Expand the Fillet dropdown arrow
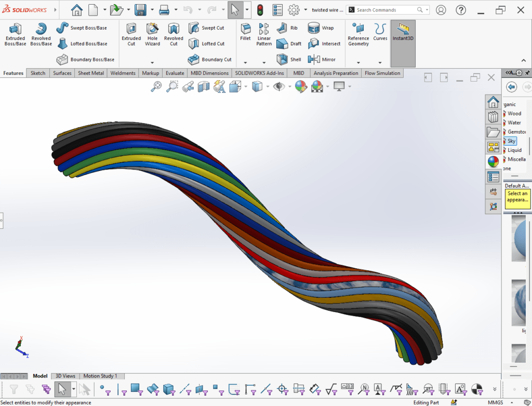The image size is (532, 406). point(245,62)
